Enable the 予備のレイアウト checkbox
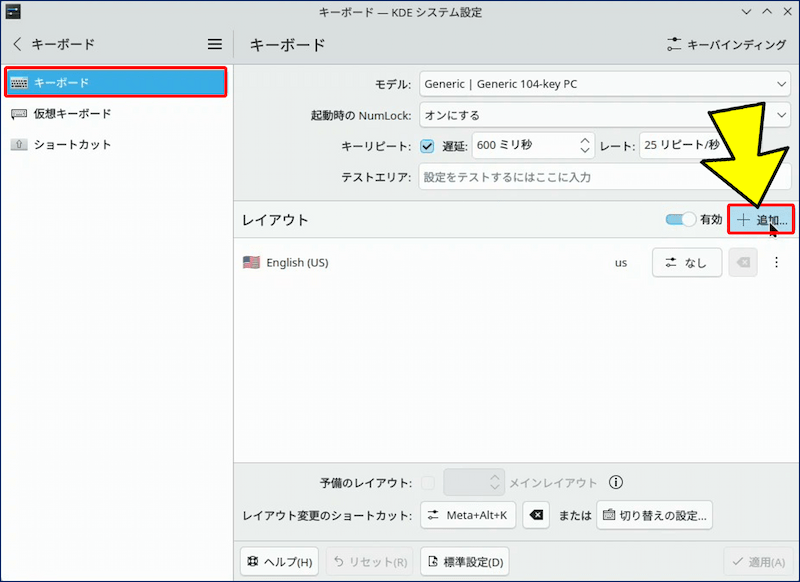The width and height of the screenshot is (800, 582). 427,483
